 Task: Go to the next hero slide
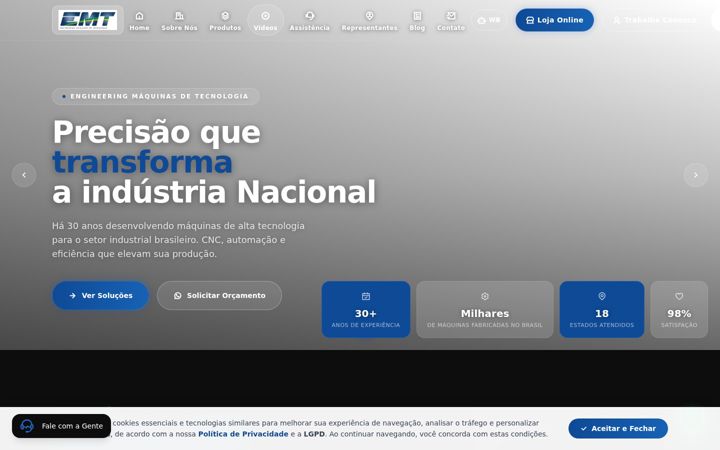(x=696, y=175)
